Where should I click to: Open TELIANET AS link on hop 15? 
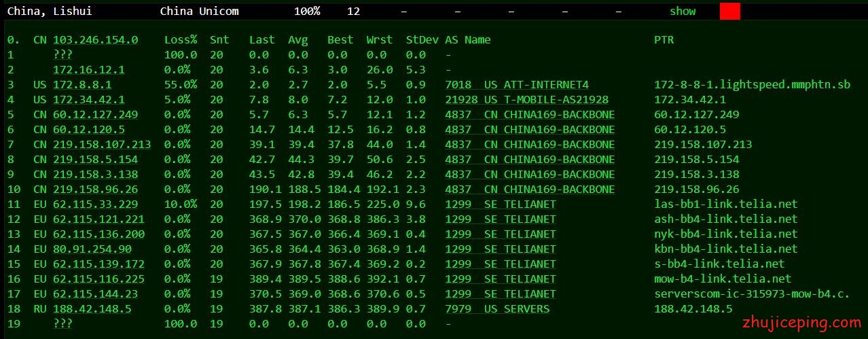501,264
